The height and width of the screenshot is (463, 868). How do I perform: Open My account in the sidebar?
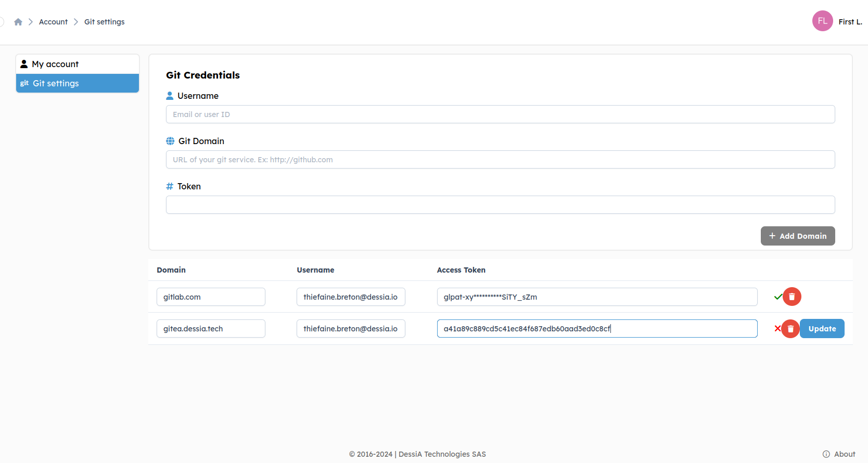click(x=55, y=64)
